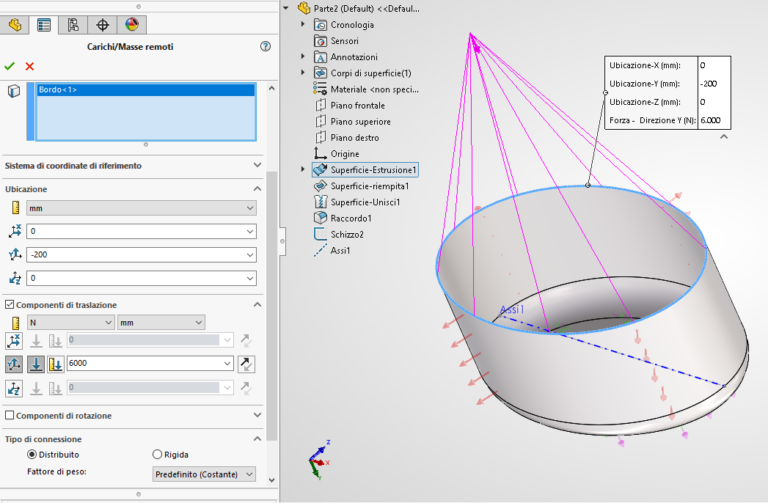Select the Rigida connection type
This screenshot has width=768, height=503.
point(157,454)
